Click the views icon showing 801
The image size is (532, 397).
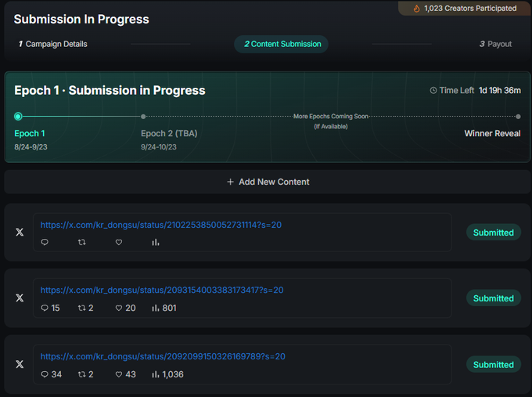[156, 308]
